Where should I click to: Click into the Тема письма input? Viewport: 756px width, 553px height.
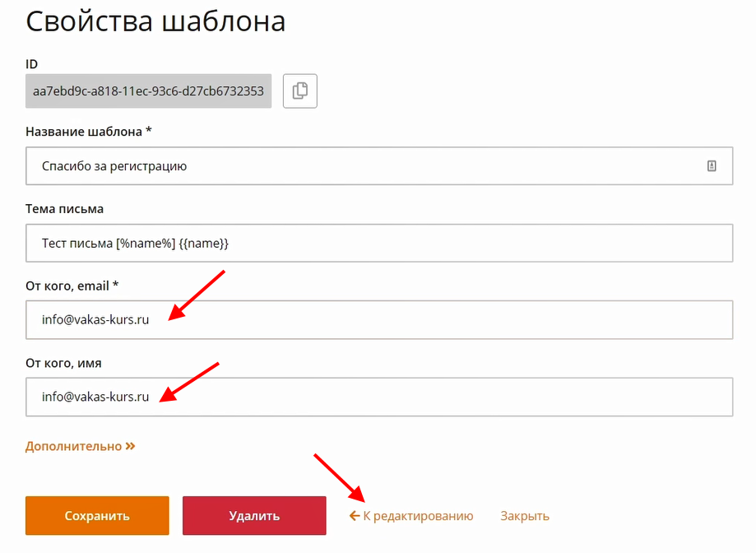click(x=378, y=244)
